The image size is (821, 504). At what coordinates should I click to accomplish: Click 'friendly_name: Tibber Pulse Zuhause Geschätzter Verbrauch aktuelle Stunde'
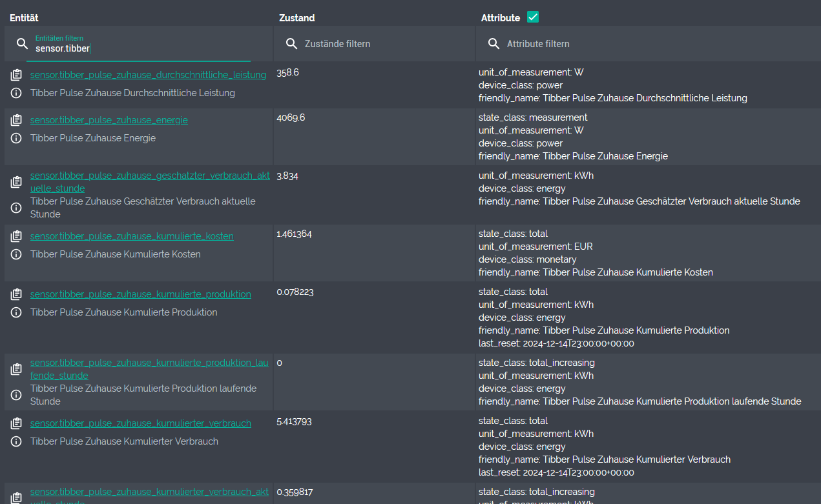click(x=639, y=201)
